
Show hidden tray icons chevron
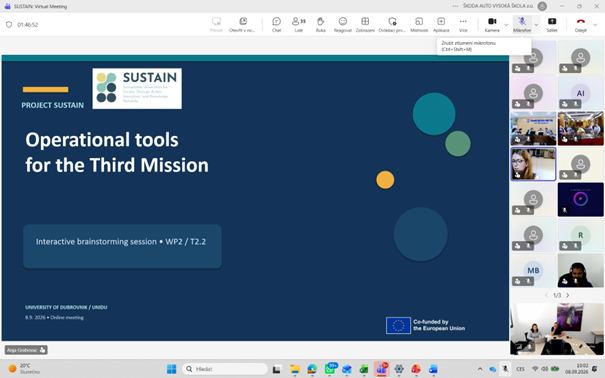pos(480,369)
